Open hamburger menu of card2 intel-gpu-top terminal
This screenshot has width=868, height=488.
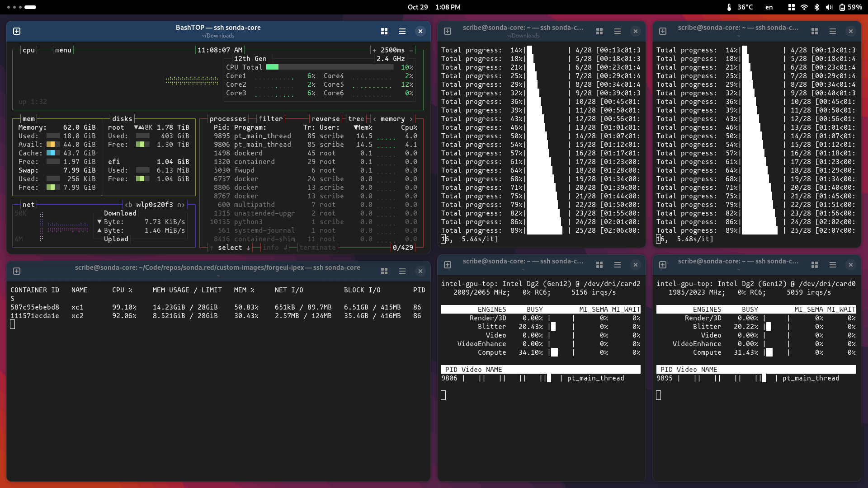click(617, 265)
